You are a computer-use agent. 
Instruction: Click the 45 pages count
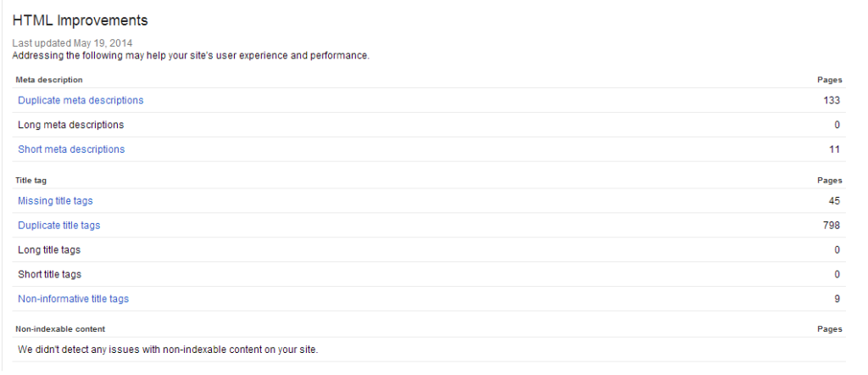click(834, 201)
